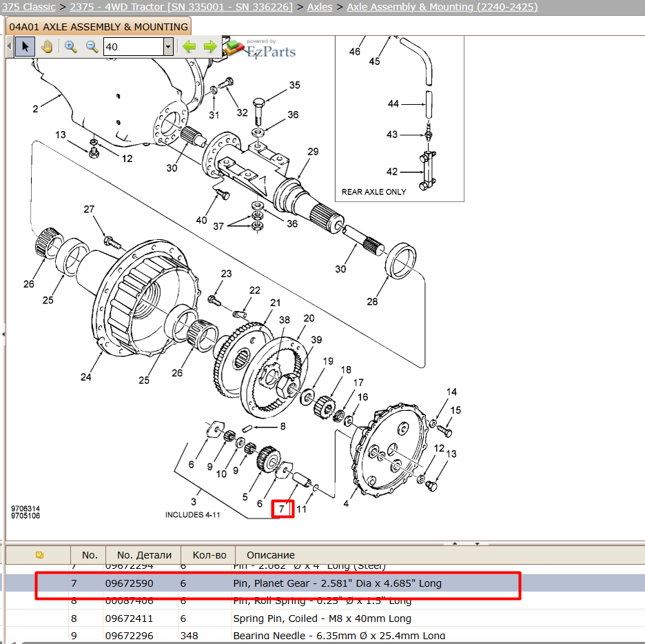Screen dimensions: 645x644
Task: Click callout 40 in the diagram
Action: point(201,221)
